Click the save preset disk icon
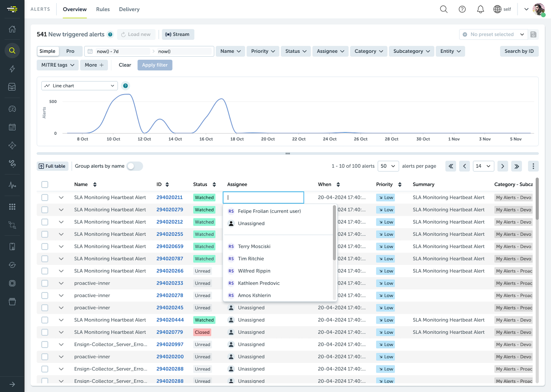 [533, 35]
